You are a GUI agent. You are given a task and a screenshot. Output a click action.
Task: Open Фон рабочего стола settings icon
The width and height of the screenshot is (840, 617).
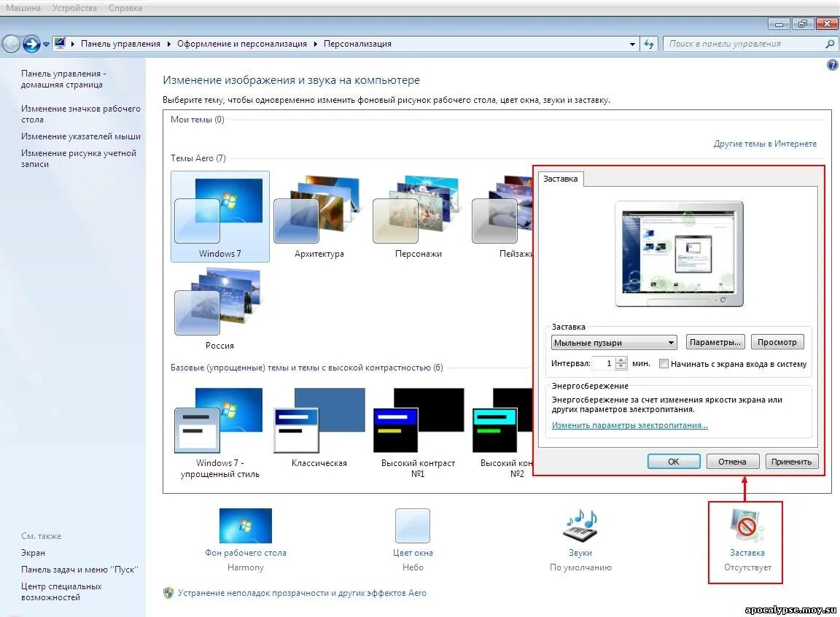(x=245, y=525)
